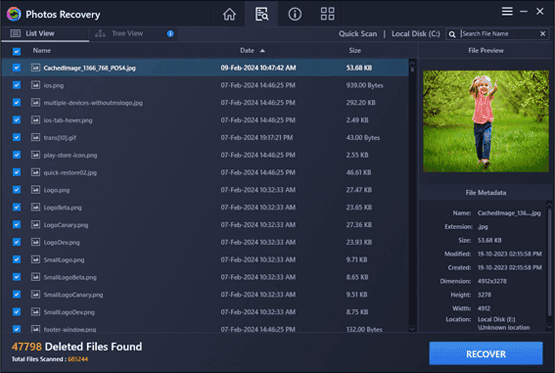This screenshot has height=373, width=555.
Task: Click file icon for LogoCanary.png
Action: coord(35,225)
